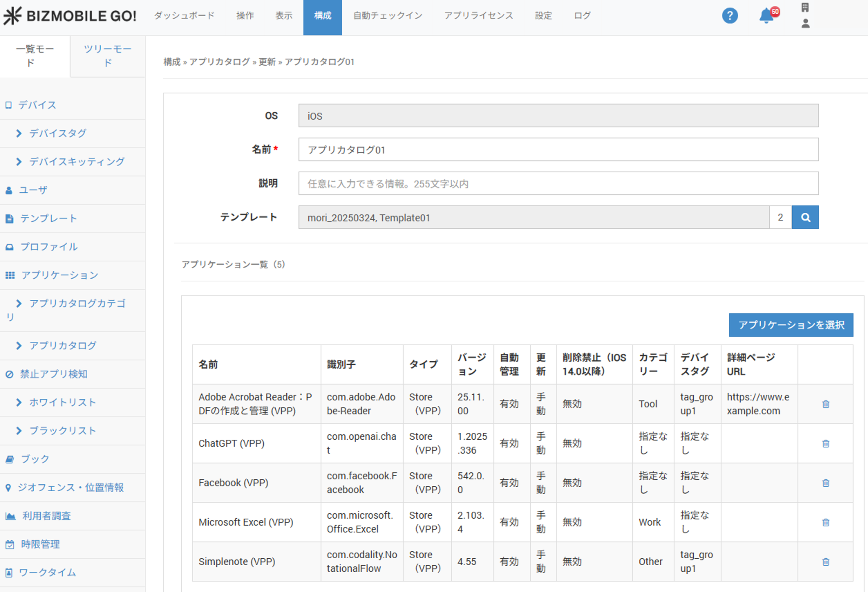Click the organization building icon
The height and width of the screenshot is (592, 868).
(x=805, y=7)
